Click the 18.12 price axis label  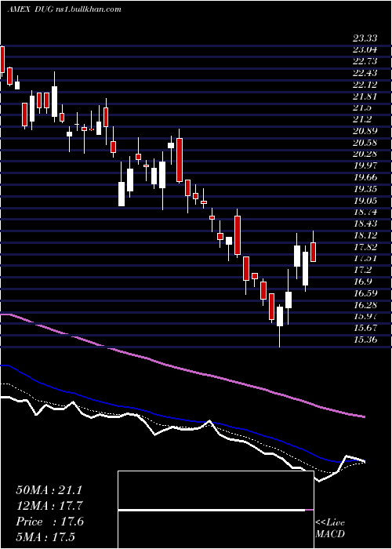pos(365,235)
